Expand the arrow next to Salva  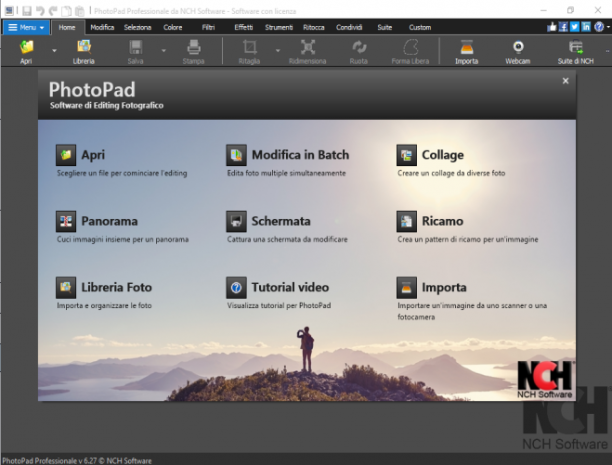coord(164,50)
